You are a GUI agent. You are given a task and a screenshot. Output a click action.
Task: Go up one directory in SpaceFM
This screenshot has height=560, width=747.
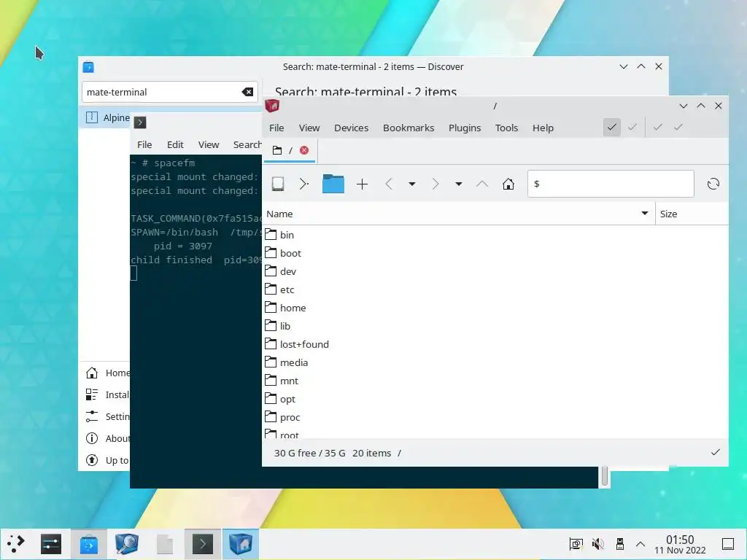click(x=482, y=184)
